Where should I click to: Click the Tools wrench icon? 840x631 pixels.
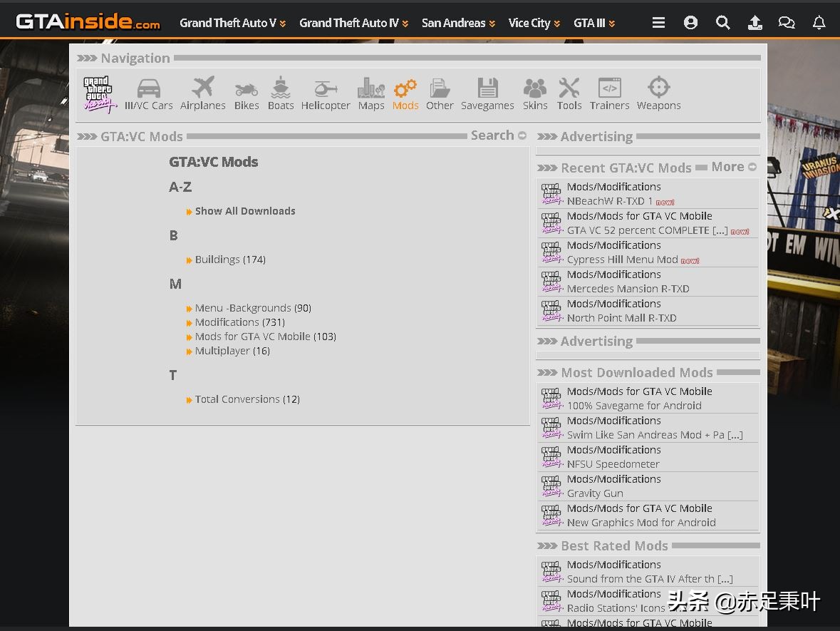569,89
